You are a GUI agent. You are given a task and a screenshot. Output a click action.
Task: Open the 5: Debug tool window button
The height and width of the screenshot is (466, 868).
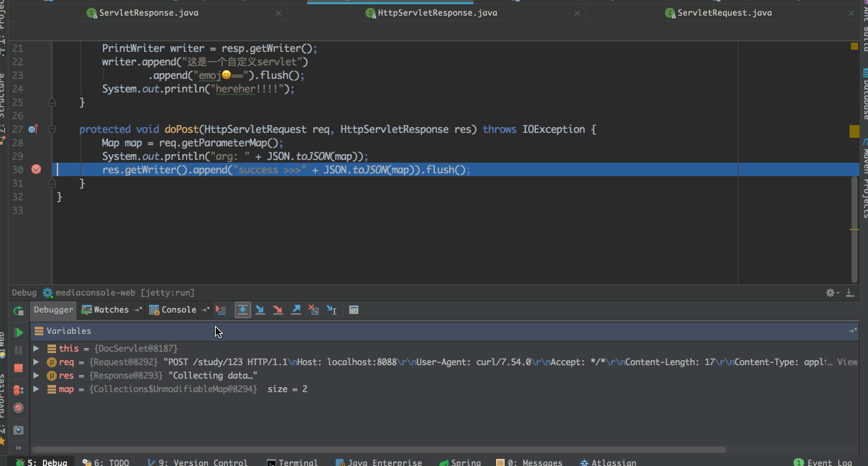point(41,462)
